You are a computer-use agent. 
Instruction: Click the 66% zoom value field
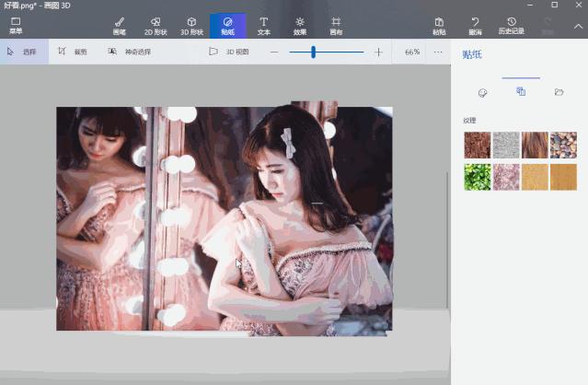click(412, 52)
